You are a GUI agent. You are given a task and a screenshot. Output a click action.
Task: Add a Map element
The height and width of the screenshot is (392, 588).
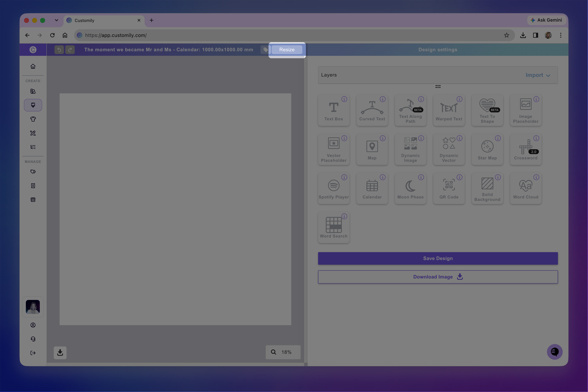click(x=372, y=149)
